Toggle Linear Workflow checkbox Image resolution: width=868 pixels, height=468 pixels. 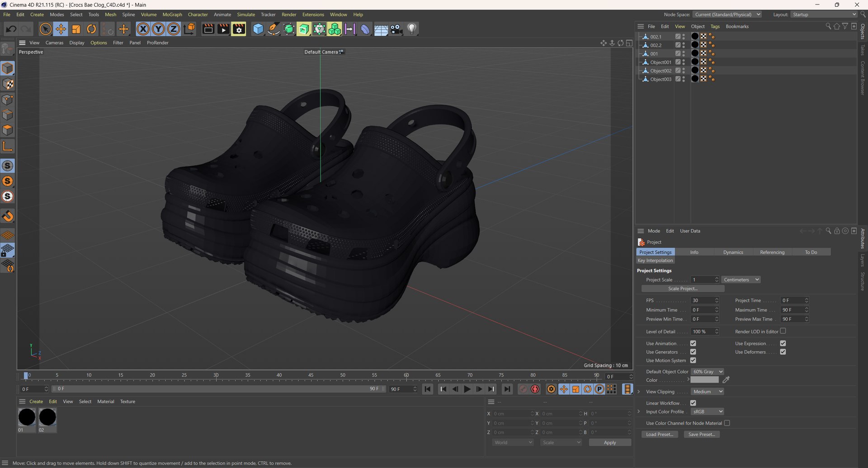pos(693,403)
